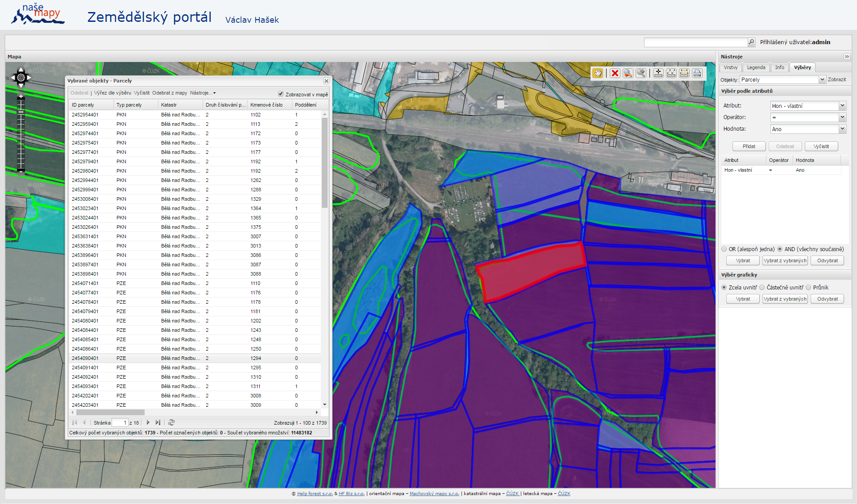Switch to the Výběry tab
Viewport: 857px width, 504px height.
click(803, 67)
